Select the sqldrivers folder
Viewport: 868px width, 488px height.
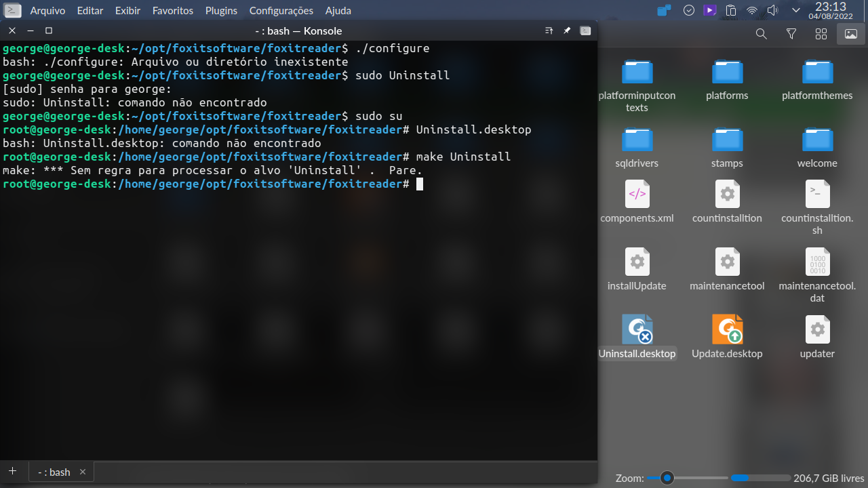[637, 148]
